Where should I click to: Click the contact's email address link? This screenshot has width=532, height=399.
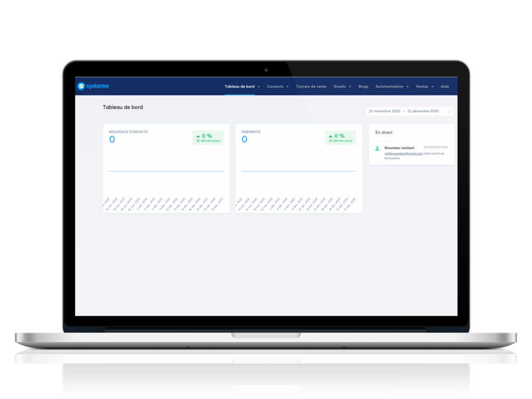click(404, 153)
